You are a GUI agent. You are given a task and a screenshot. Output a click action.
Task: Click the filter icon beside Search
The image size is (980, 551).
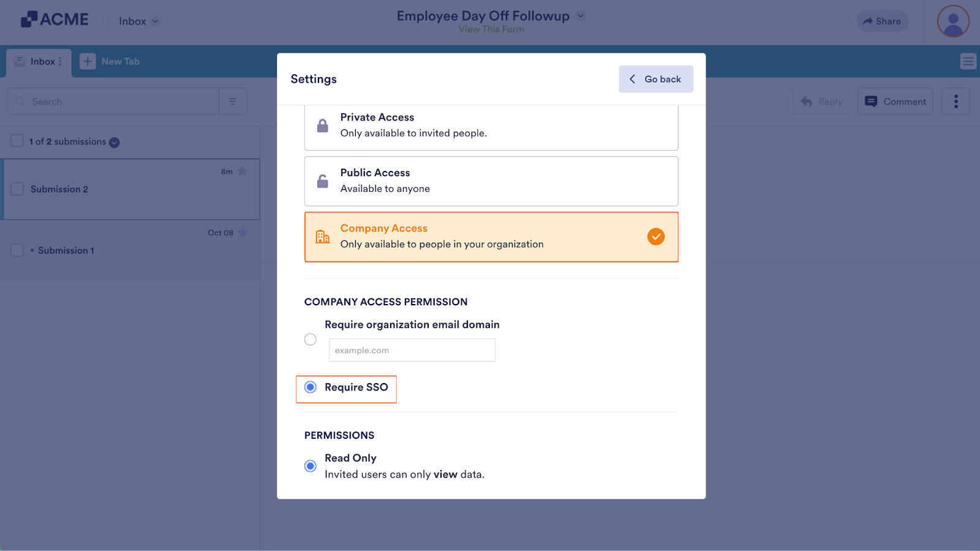(x=233, y=102)
